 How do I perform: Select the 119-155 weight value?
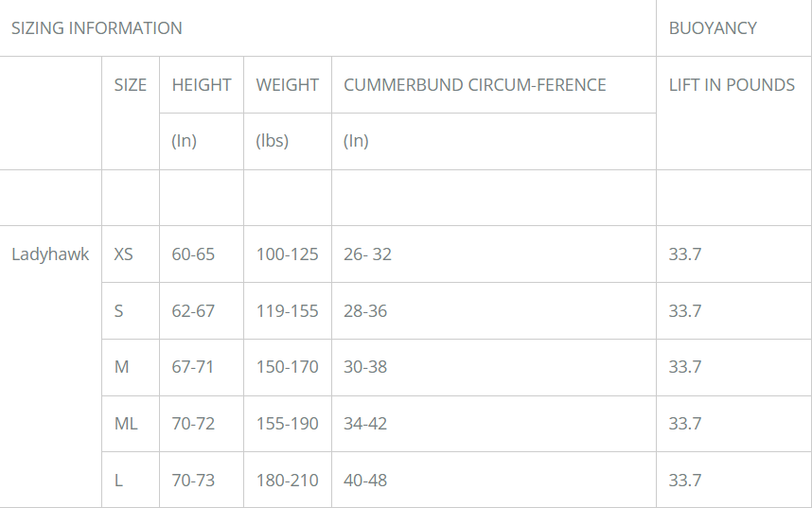pyautogui.click(x=288, y=310)
